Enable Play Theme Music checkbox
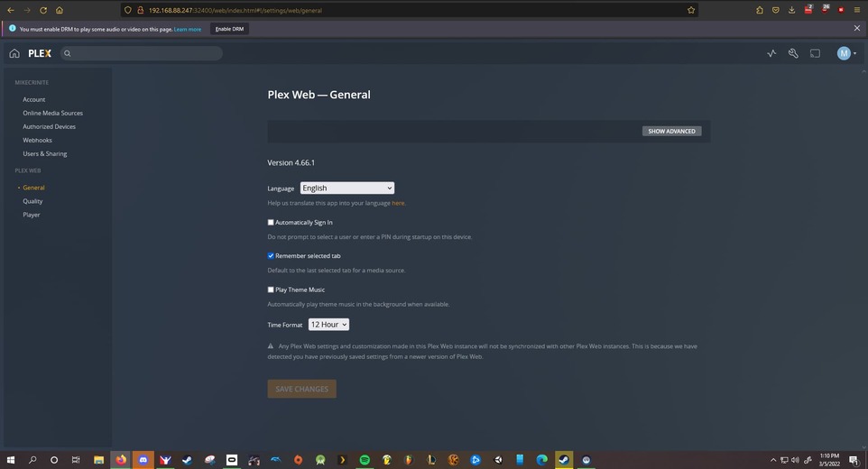 pos(271,290)
